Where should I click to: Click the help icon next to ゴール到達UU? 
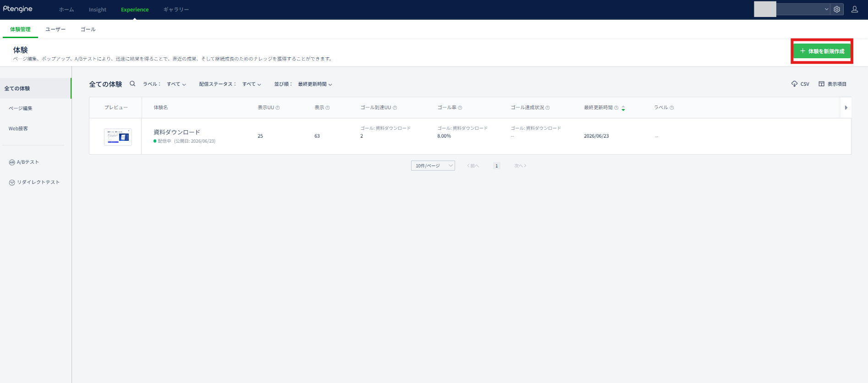tap(395, 108)
